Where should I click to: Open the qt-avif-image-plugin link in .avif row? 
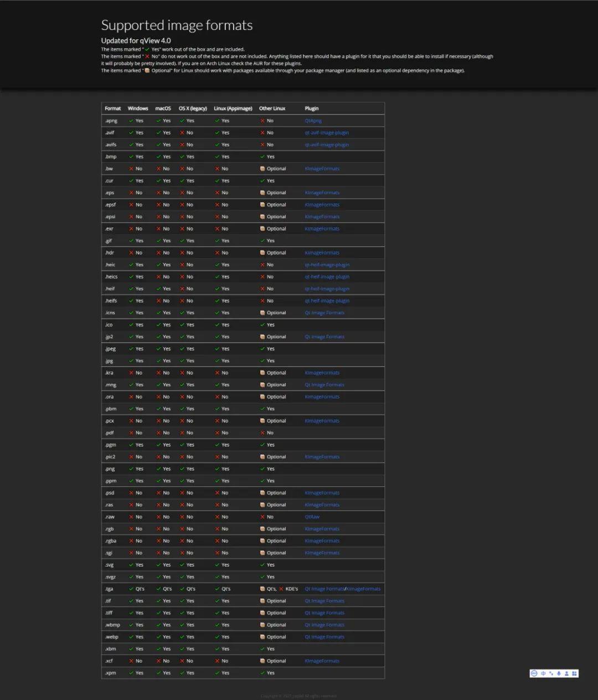point(327,133)
